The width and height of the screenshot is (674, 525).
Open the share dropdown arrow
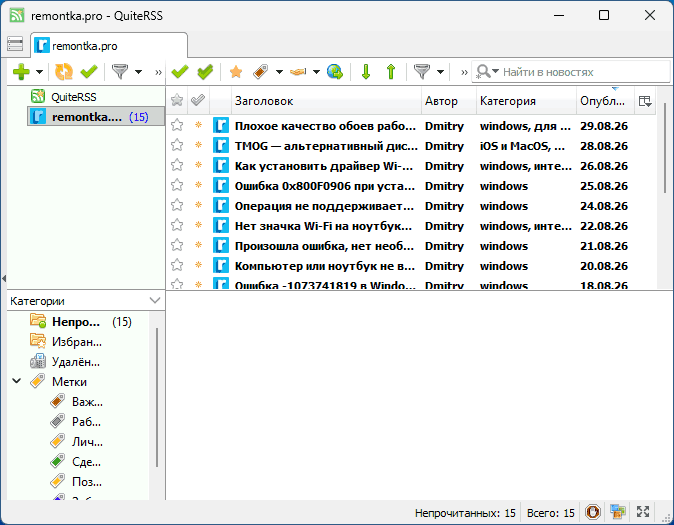click(316, 72)
